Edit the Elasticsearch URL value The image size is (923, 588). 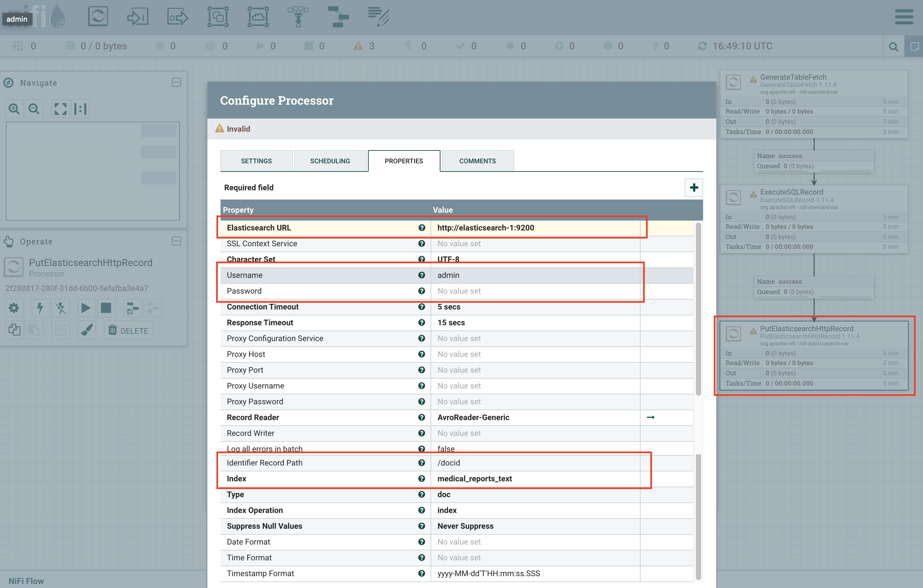tap(536, 228)
